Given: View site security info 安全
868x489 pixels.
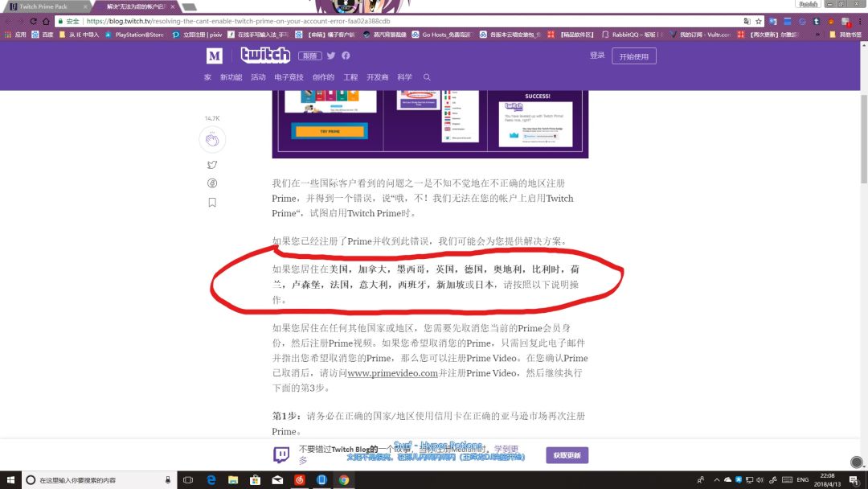Looking at the screenshot, I should tap(69, 21).
